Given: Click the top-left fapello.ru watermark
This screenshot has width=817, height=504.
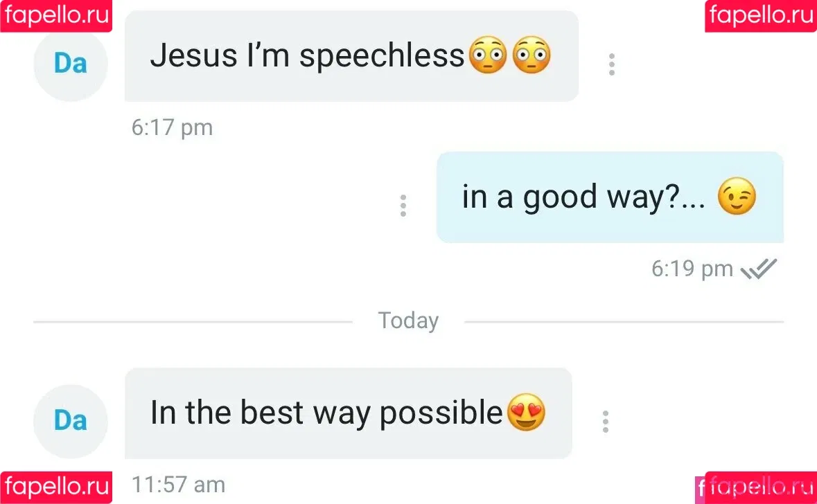Looking at the screenshot, I should point(55,15).
